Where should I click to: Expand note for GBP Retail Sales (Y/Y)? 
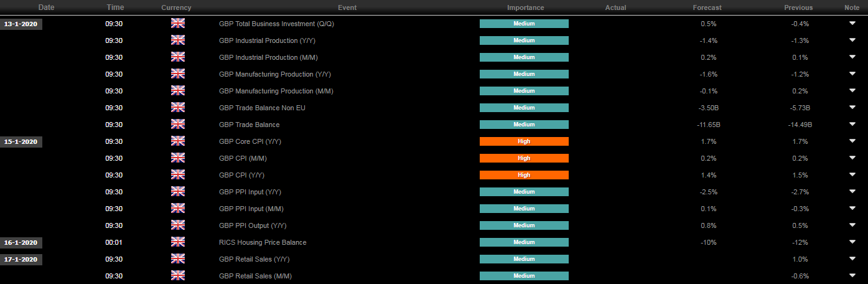[x=852, y=259]
